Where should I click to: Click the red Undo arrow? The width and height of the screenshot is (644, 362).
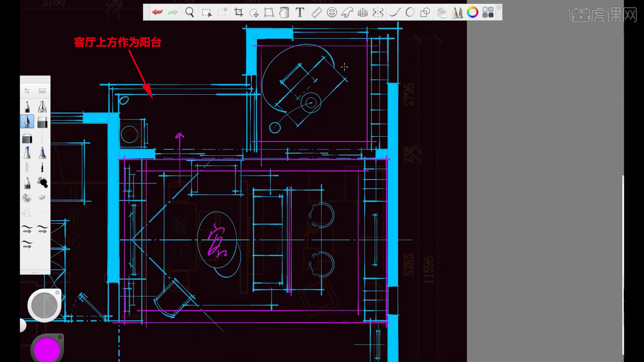[x=157, y=12]
